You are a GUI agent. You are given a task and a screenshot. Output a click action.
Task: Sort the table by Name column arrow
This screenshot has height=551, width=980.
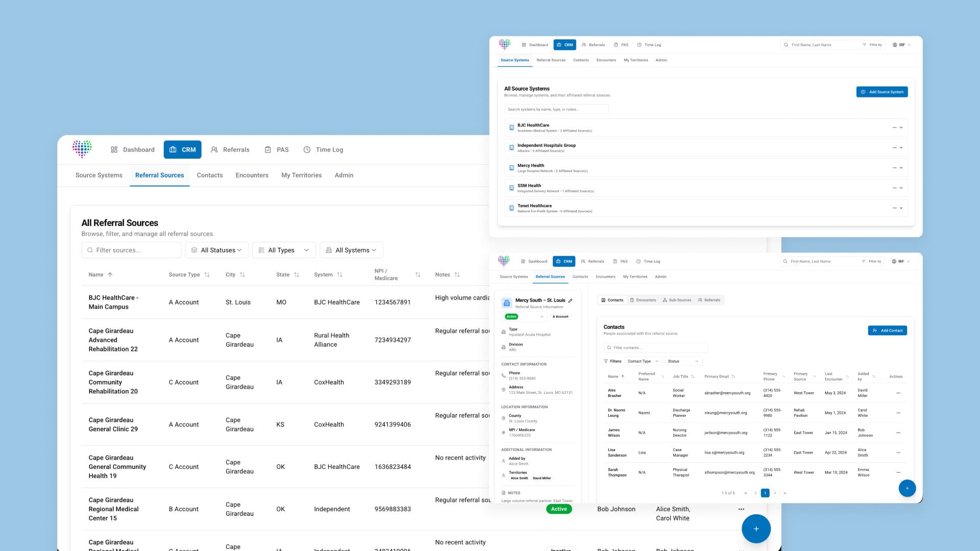[110, 274]
